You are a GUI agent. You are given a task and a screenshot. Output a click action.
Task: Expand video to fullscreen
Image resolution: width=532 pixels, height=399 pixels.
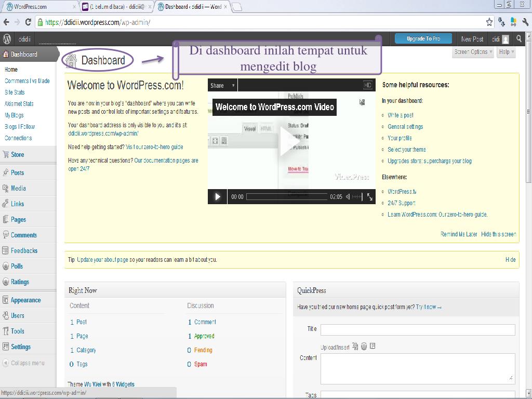pyautogui.click(x=370, y=197)
